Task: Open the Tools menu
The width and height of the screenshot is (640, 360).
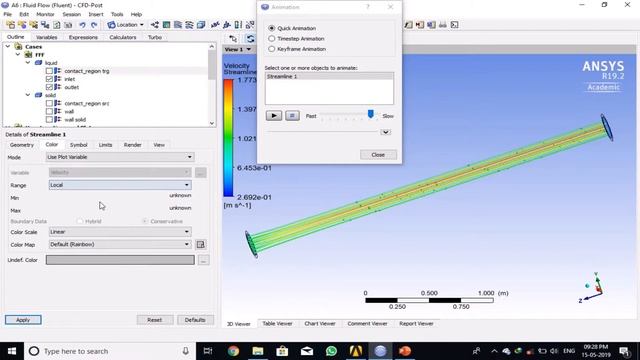Action: (117, 14)
